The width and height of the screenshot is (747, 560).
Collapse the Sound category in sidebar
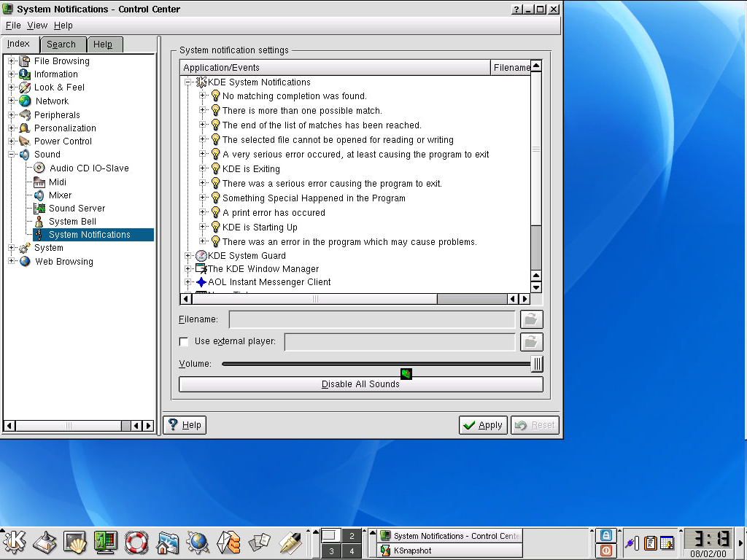coord(12,155)
